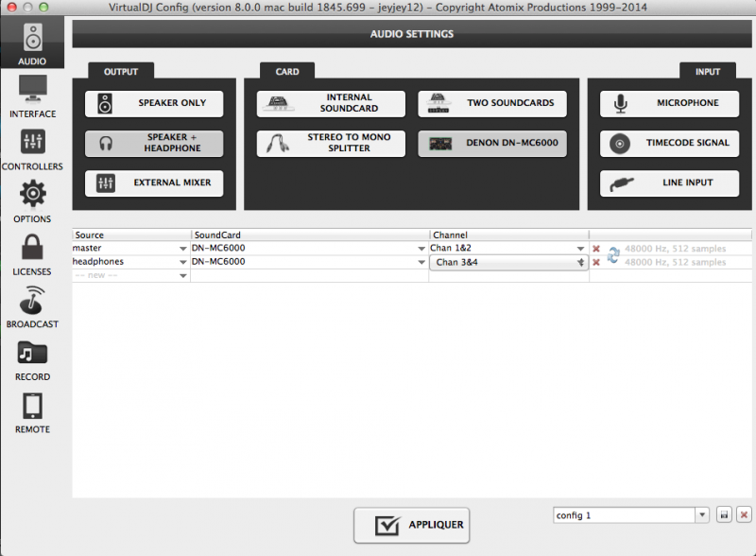This screenshot has height=556, width=756.
Task: Click the Channel column header
Action: [x=509, y=235]
